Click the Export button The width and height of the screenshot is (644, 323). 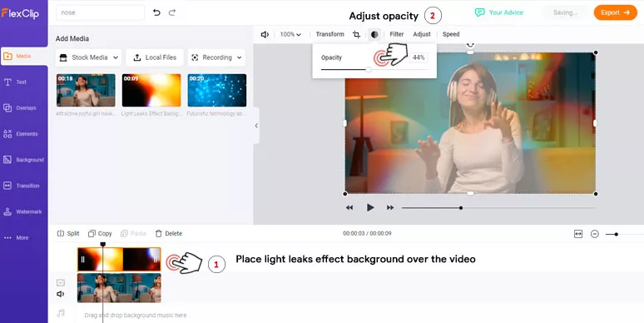coord(615,12)
